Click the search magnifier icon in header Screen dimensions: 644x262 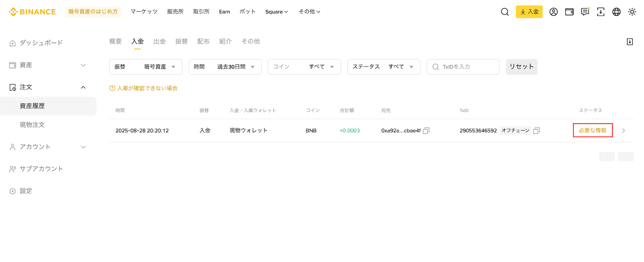tap(505, 12)
